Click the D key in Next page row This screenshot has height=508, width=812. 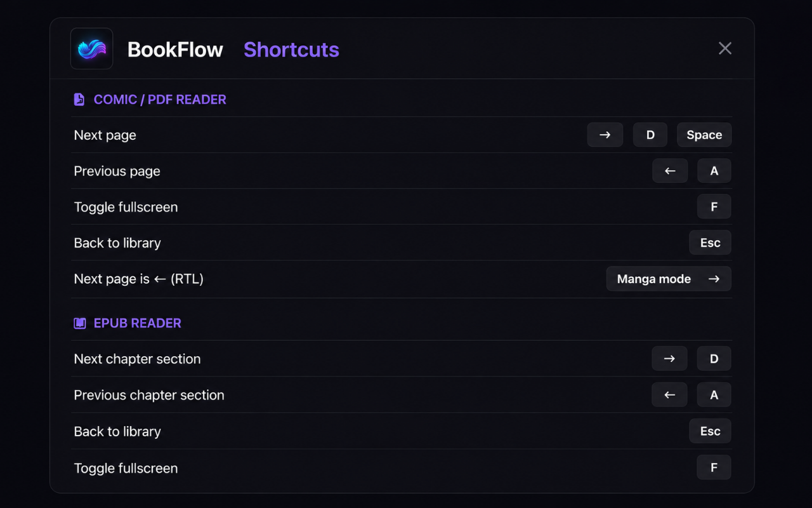[650, 135]
